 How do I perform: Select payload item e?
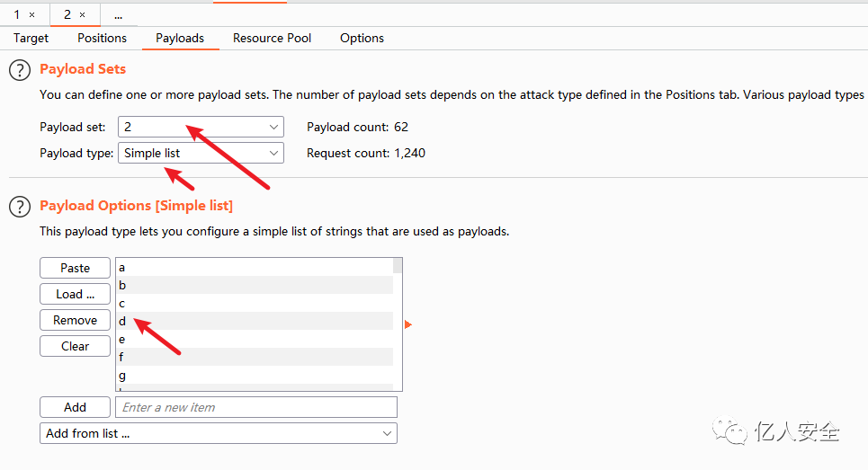click(x=255, y=339)
